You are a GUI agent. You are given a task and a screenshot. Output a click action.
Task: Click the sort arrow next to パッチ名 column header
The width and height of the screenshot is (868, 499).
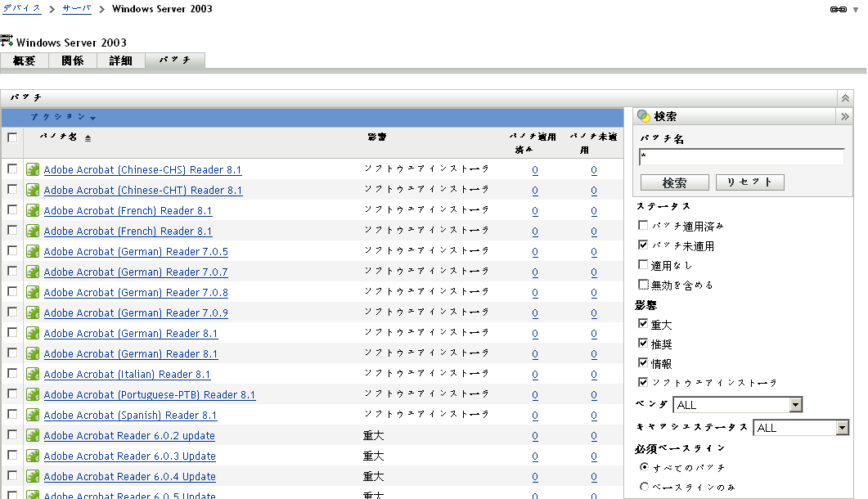tap(88, 137)
